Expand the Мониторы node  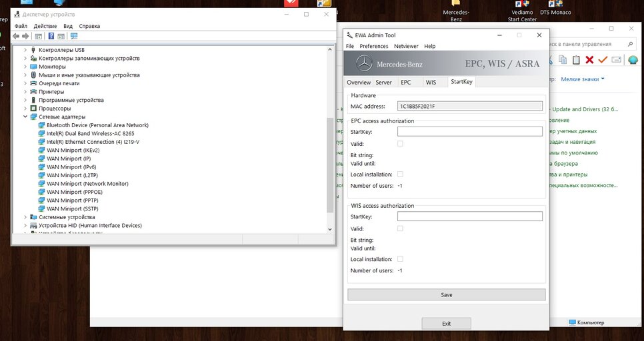click(25, 67)
